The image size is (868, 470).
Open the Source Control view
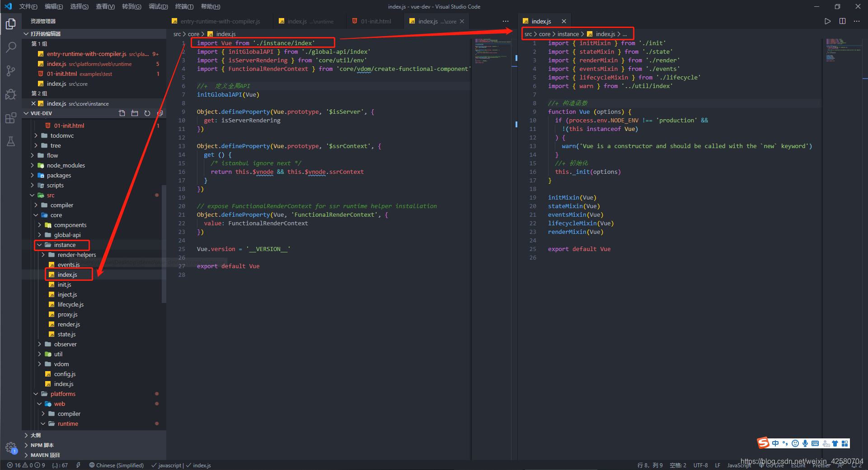[11, 70]
